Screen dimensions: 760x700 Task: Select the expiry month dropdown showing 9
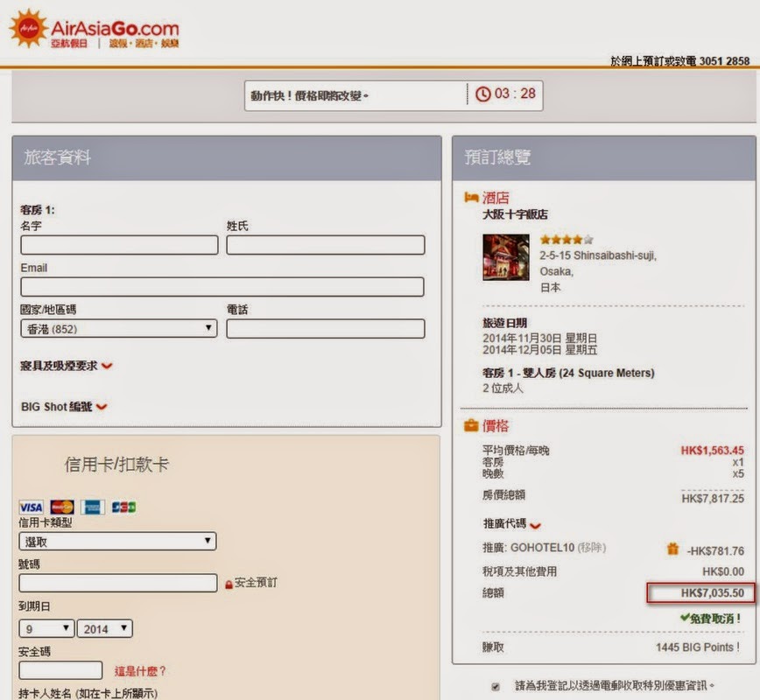coord(46,628)
